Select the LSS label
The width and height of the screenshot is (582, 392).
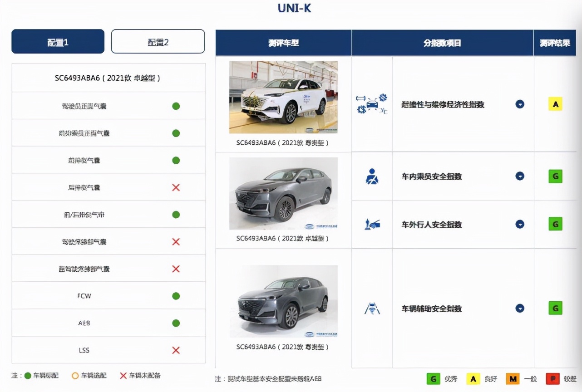click(84, 350)
